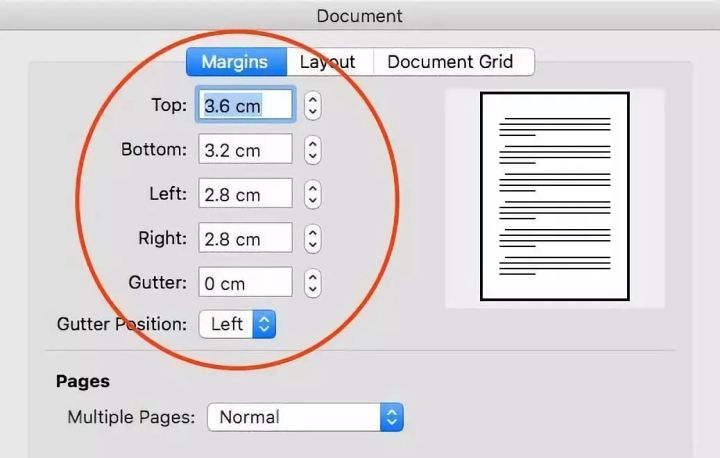
Task: Select the Document Grid tab
Action: coord(454,62)
